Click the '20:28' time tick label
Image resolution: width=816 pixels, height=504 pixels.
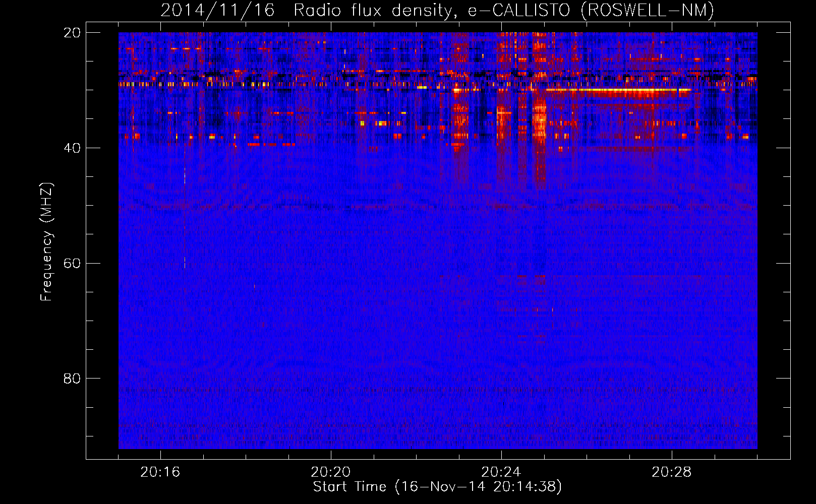coord(672,472)
